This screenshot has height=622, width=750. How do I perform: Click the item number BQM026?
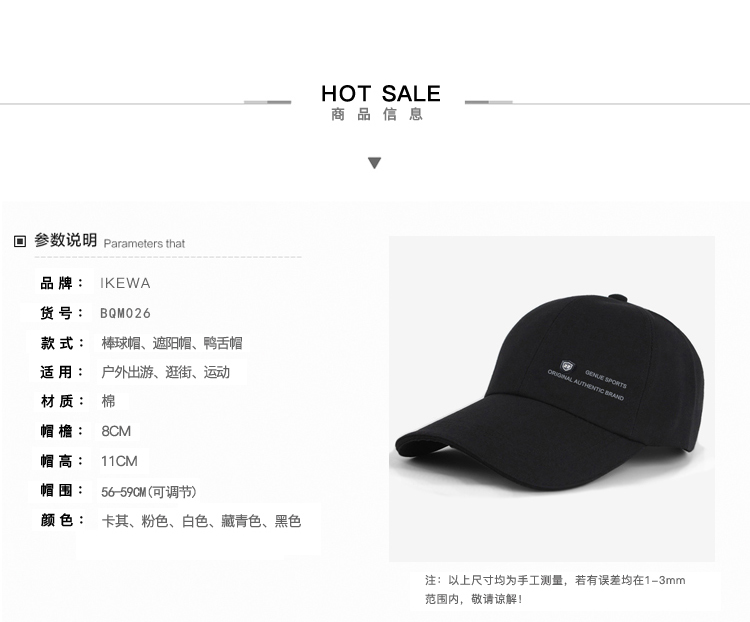pyautogui.click(x=125, y=313)
